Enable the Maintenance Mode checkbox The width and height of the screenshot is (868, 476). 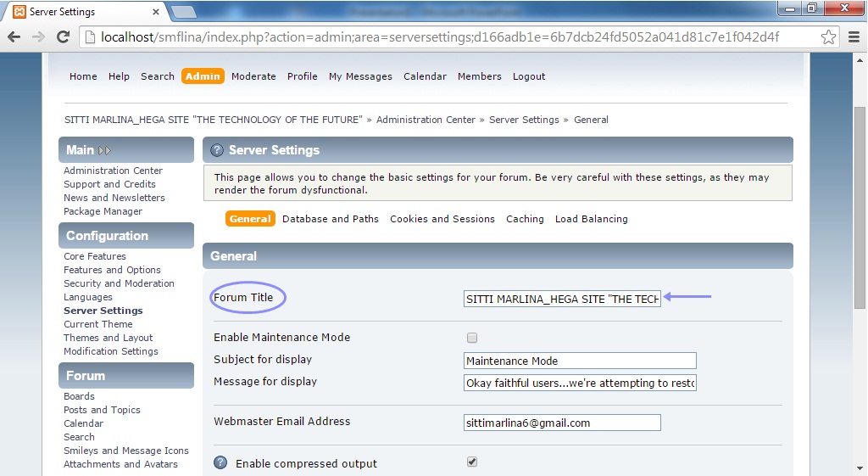(x=472, y=338)
